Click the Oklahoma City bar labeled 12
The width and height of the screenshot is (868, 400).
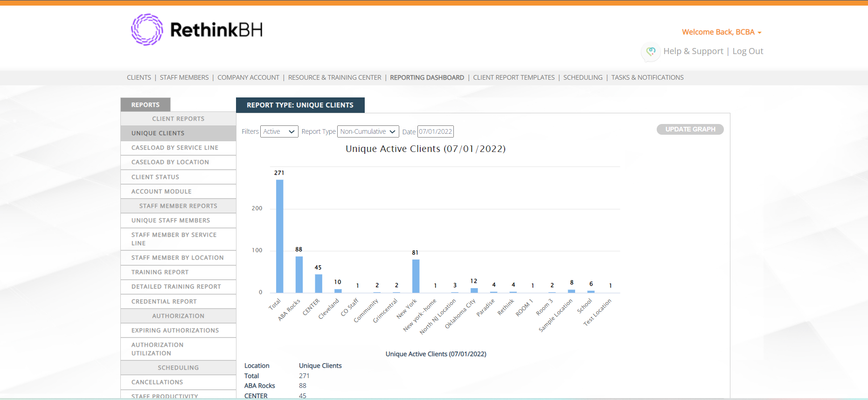point(474,290)
